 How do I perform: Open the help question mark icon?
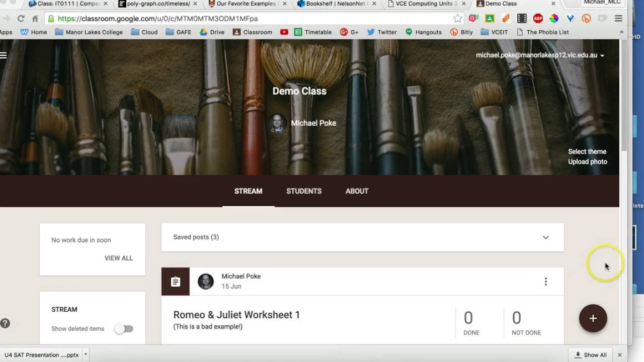[x=5, y=323]
